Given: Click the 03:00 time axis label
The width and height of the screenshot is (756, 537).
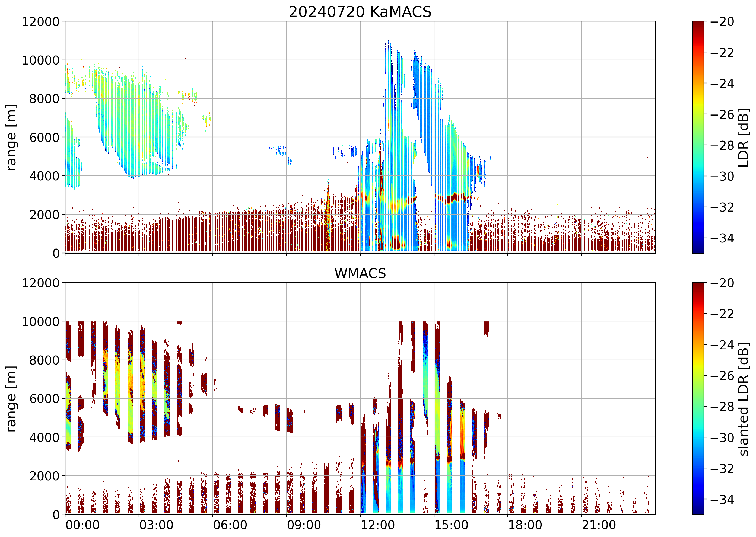Looking at the screenshot, I should tap(156, 525).
